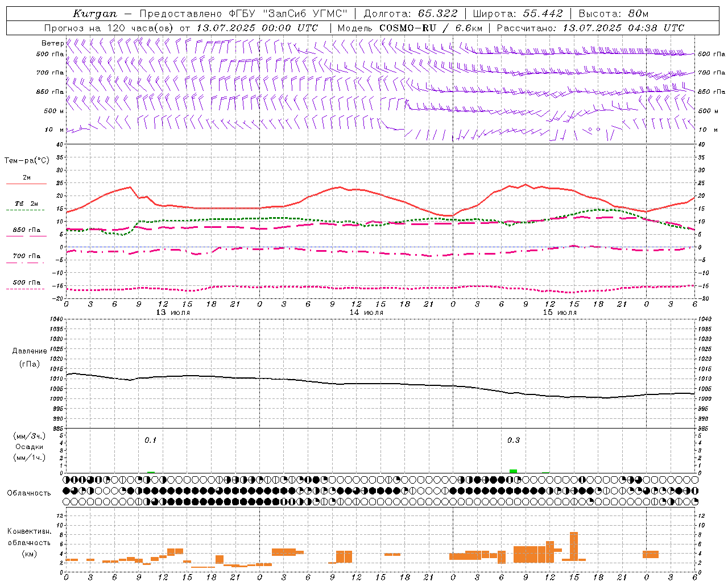Click the Рассчитано: 13.07.2025 04:38 UTC timestamp

click(x=590, y=28)
